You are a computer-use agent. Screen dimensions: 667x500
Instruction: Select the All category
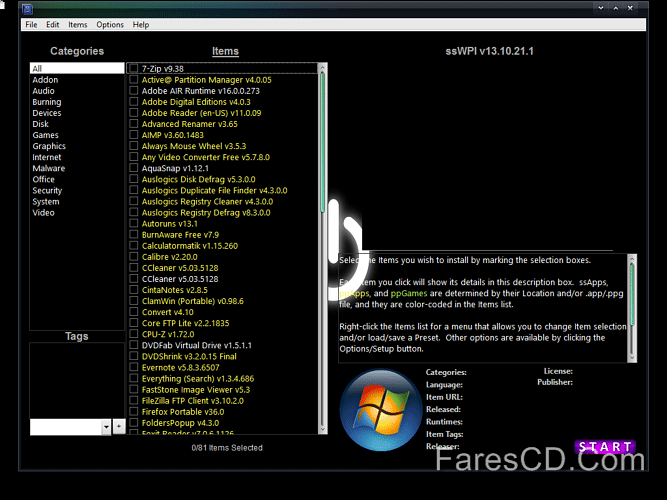point(77,69)
